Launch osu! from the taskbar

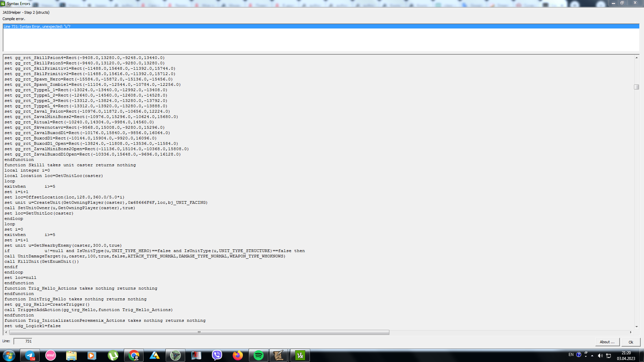click(51, 355)
